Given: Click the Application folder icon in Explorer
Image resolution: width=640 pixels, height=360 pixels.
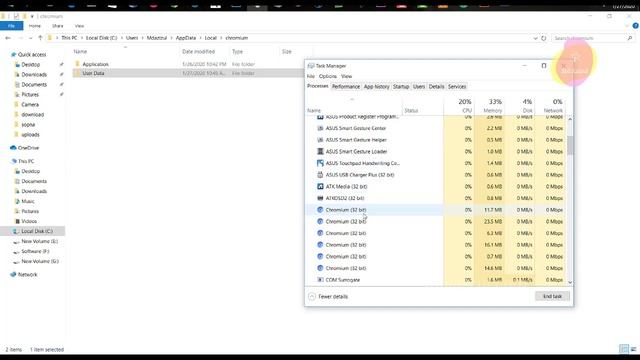Looking at the screenshot, I should (x=78, y=64).
